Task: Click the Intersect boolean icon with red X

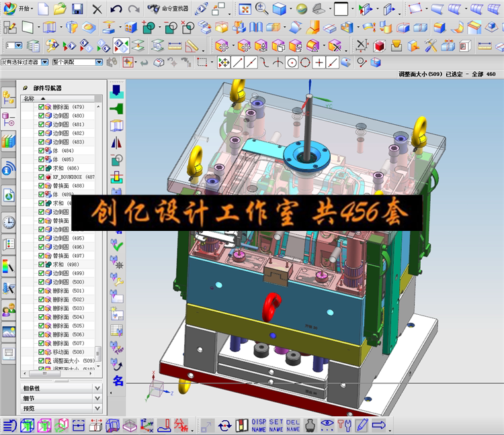Action: 187,28
